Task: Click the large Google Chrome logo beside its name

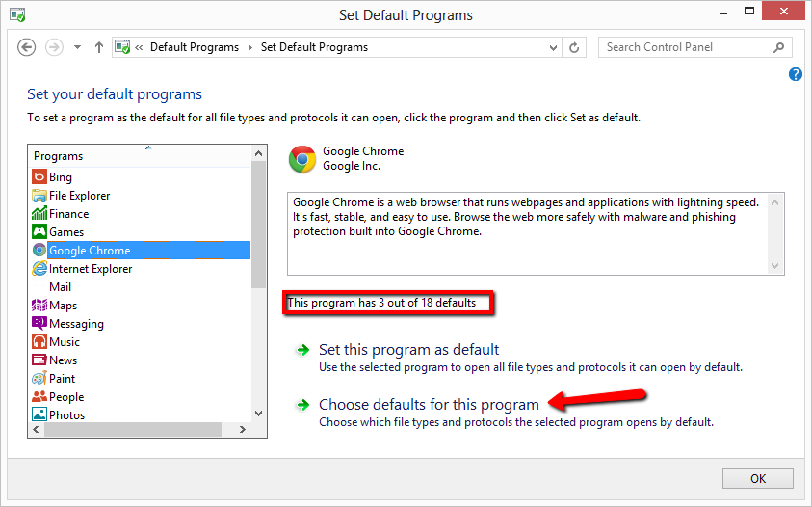Action: point(302,159)
